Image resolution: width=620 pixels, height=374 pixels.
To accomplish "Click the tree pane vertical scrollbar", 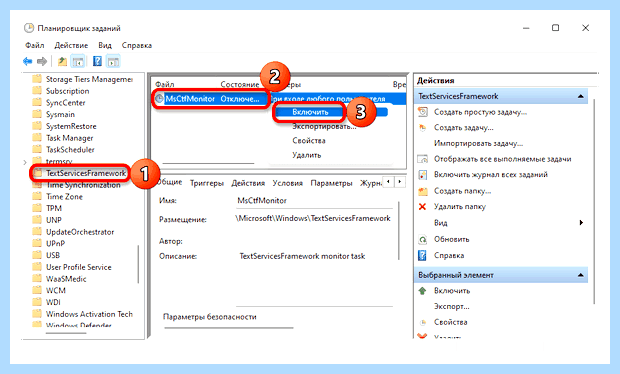I will click(x=138, y=264).
